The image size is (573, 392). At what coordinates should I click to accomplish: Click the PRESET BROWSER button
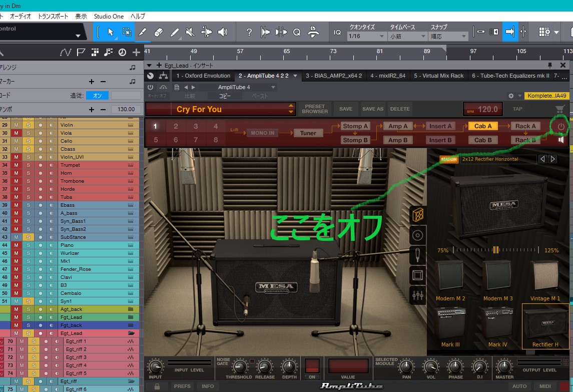(x=315, y=109)
